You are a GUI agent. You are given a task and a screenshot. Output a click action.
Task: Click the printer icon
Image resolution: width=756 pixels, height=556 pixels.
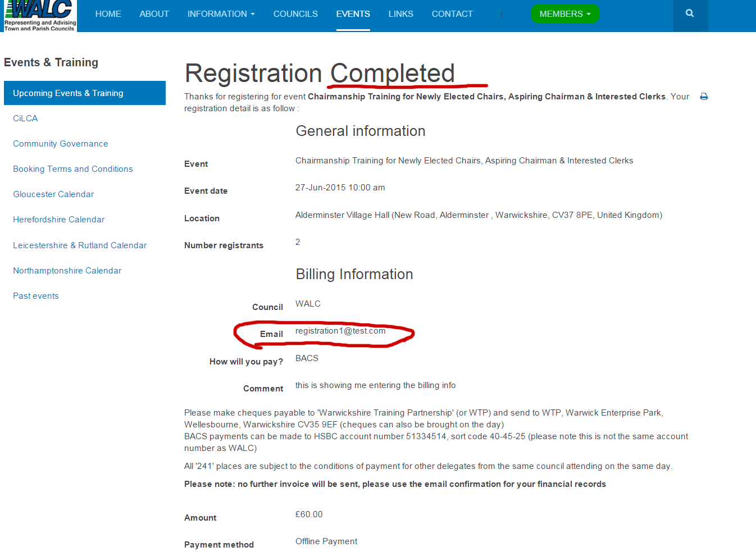[704, 97]
